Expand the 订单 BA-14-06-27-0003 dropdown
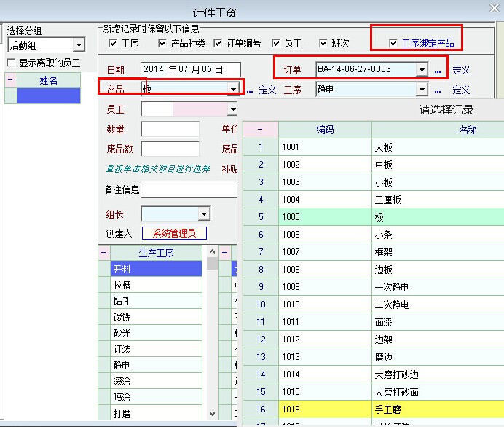 point(421,70)
